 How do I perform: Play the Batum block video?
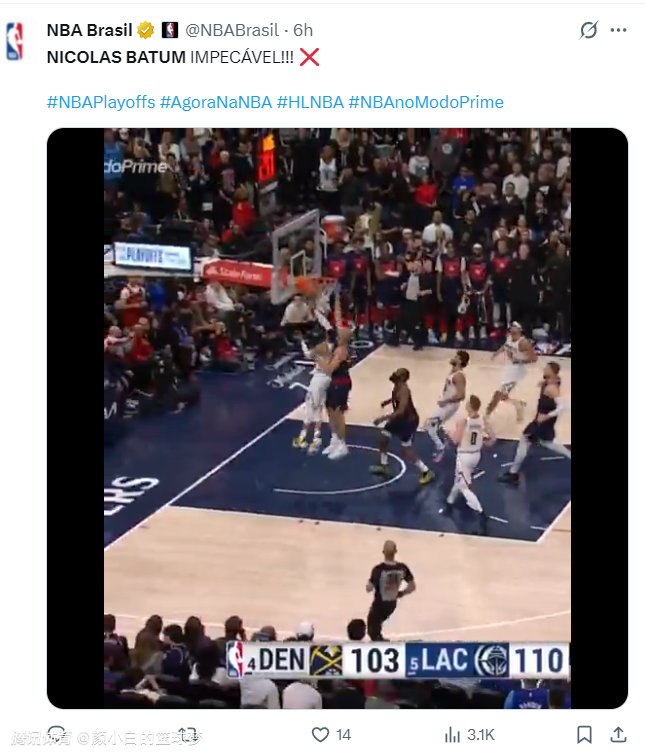coord(337,418)
